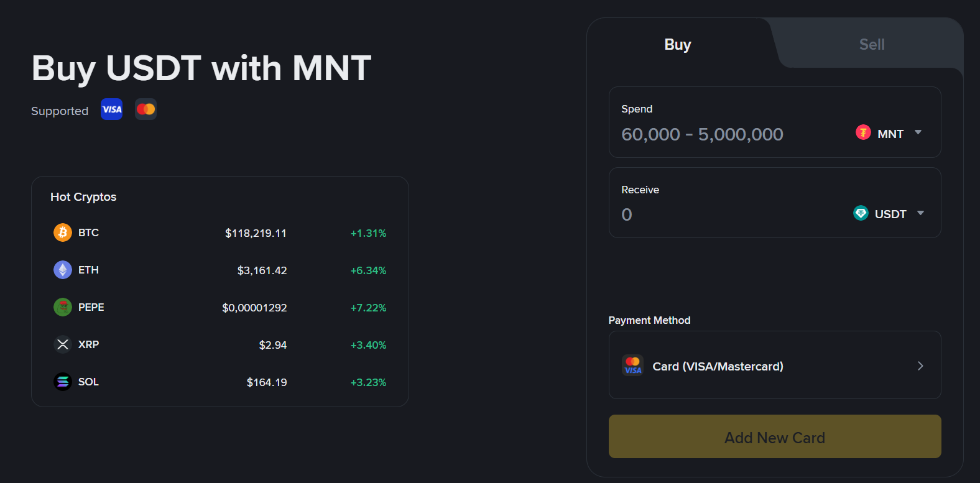
Task: Click the XRP coin icon
Action: pos(63,344)
